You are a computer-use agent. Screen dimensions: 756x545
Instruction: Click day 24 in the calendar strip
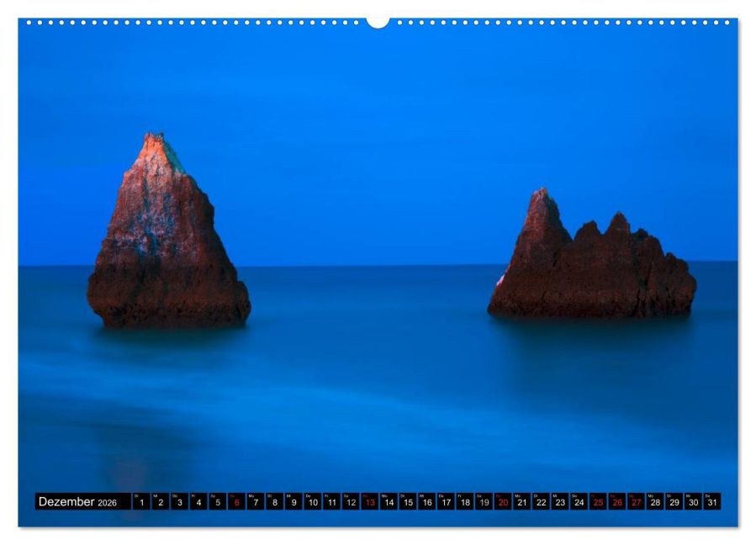coord(579,501)
